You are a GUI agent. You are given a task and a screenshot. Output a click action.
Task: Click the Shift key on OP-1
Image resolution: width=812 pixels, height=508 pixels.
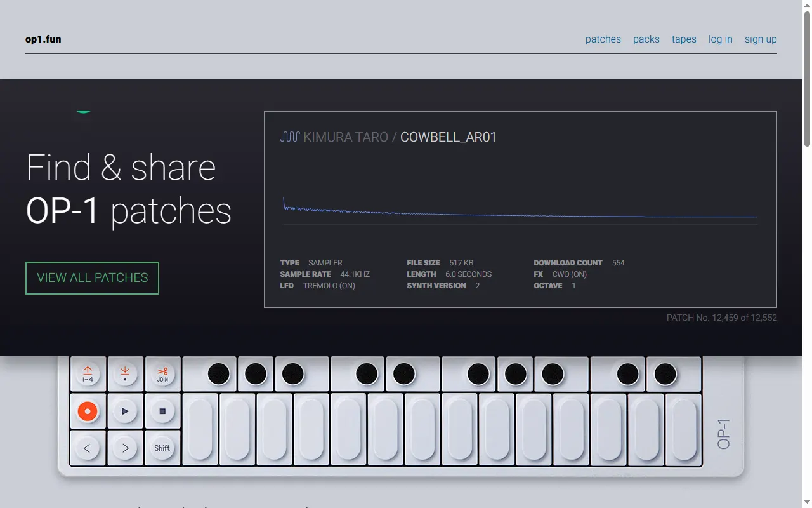tap(162, 448)
